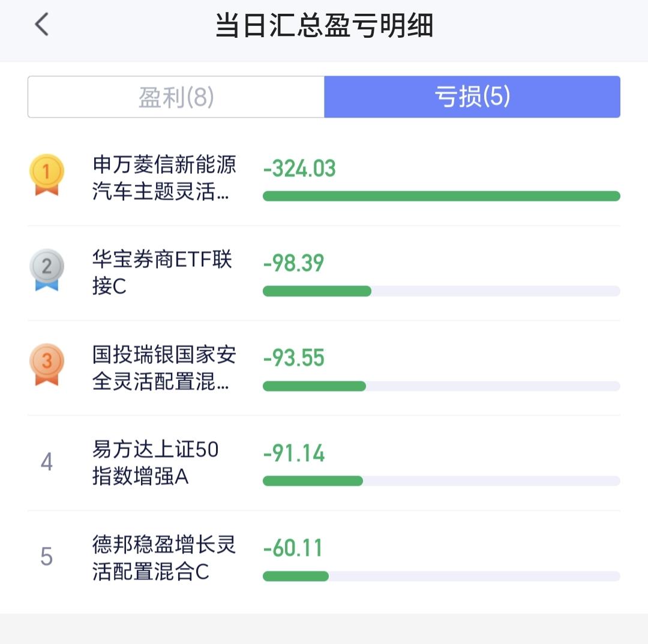
Task: Select the 亏损(5) tab
Action: coord(472,97)
